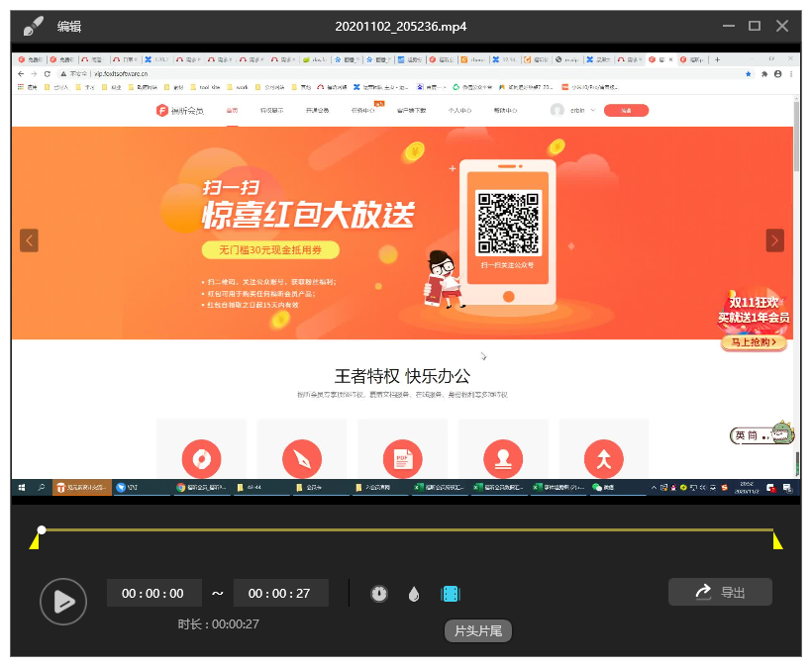Click the 导出 export button

point(720,593)
